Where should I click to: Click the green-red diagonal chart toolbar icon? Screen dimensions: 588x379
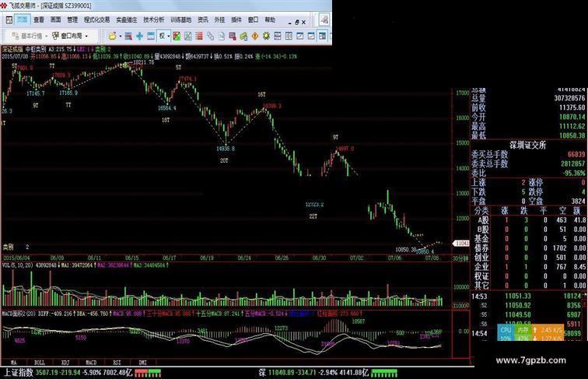point(177,36)
